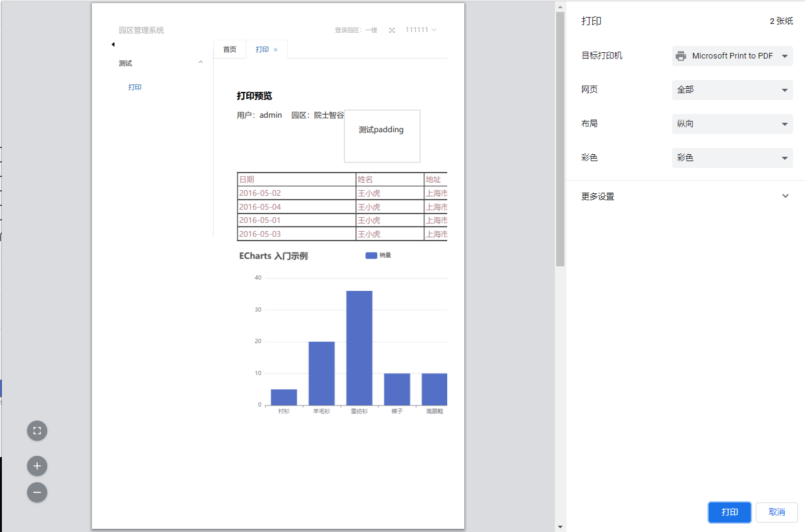Click the 取消 cancel button
The height and width of the screenshot is (532, 805).
(x=776, y=512)
